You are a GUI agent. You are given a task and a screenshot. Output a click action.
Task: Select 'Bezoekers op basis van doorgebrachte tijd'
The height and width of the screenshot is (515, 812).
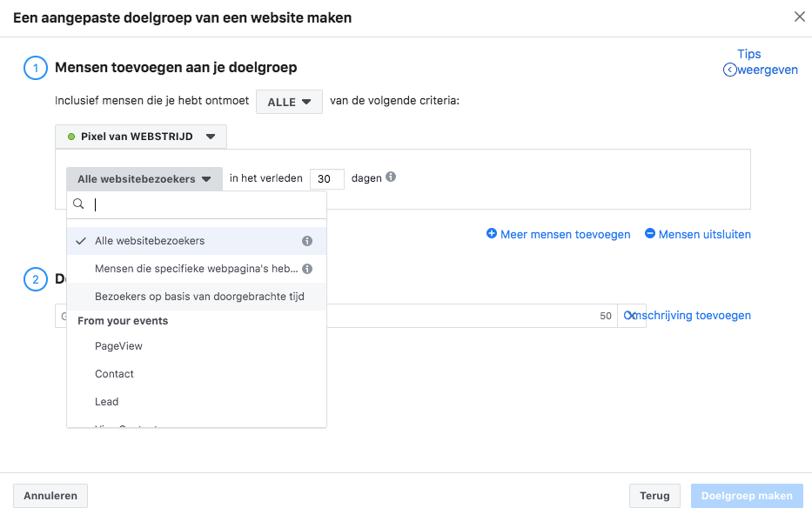click(199, 297)
